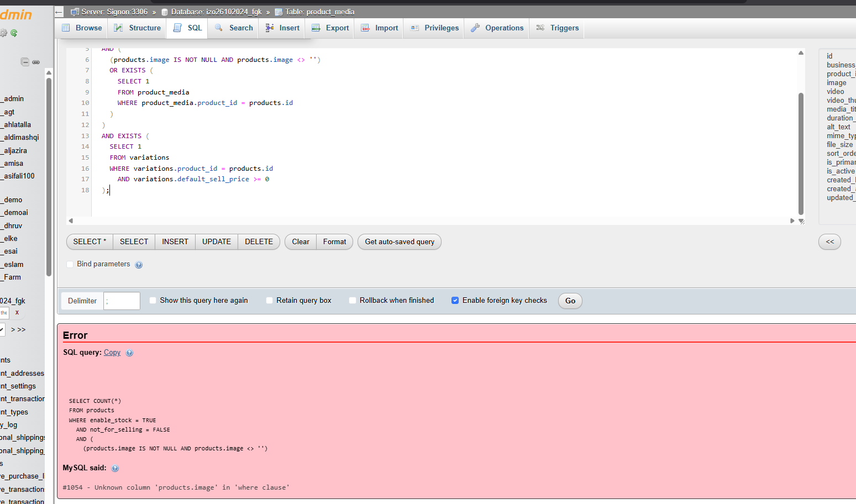The image size is (856, 504).
Task: Click the Insert tab's icon
Action: [x=270, y=28]
